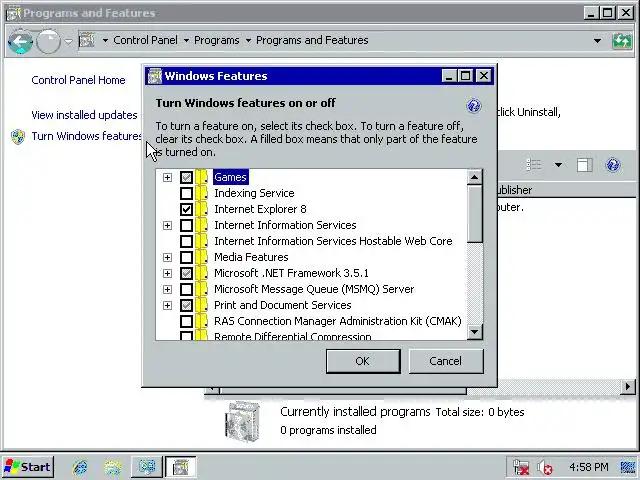The height and width of the screenshot is (480, 640).
Task: Open the Programs and Features breadcrumb dropdown arrow
Action: point(248,40)
